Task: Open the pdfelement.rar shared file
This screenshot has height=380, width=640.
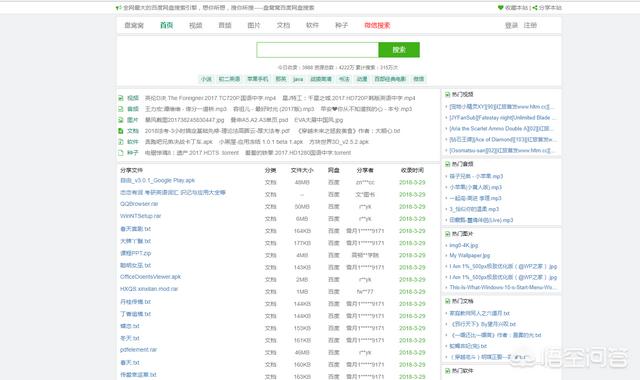Action: point(138,350)
